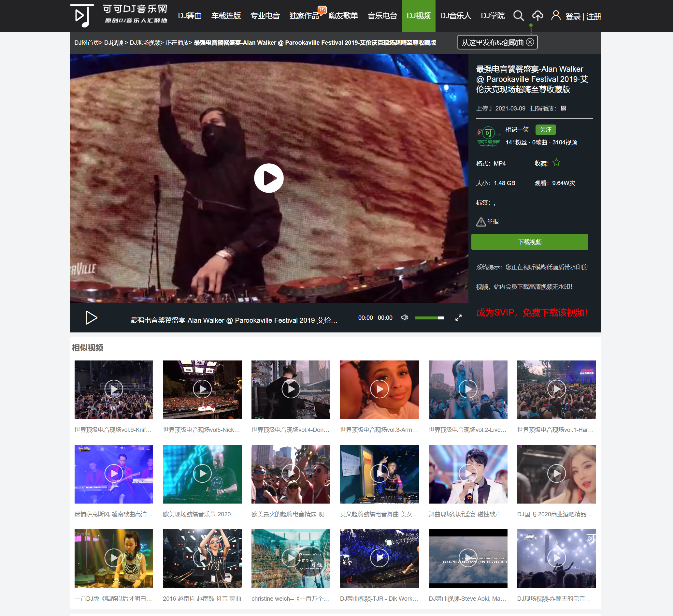673x616 pixels.
Task: Click the QR code scan-to-play icon
Action: pyautogui.click(x=564, y=108)
